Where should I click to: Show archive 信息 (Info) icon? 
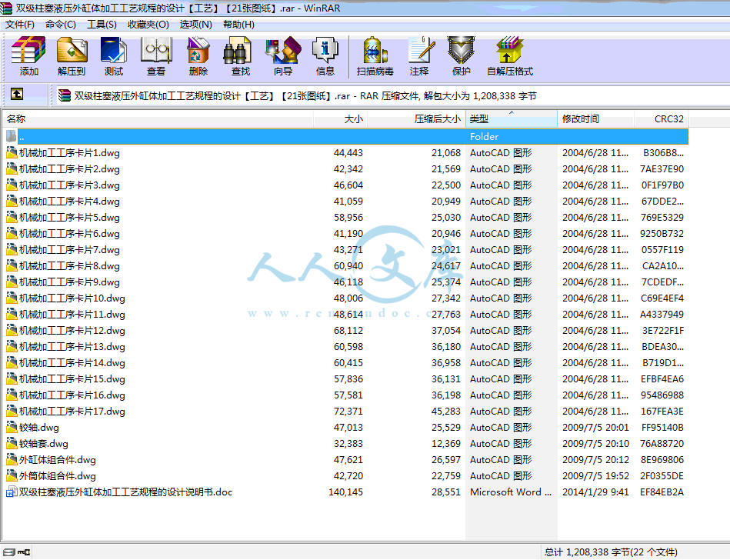[x=325, y=55]
